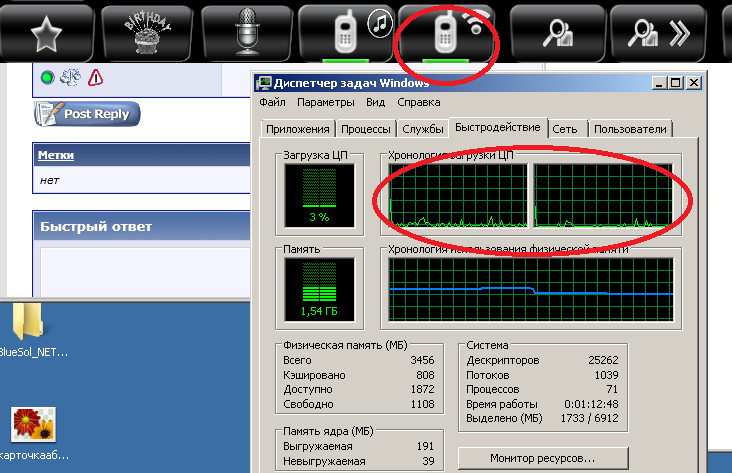
Task: Click the green online status indicator
Action: (47, 78)
